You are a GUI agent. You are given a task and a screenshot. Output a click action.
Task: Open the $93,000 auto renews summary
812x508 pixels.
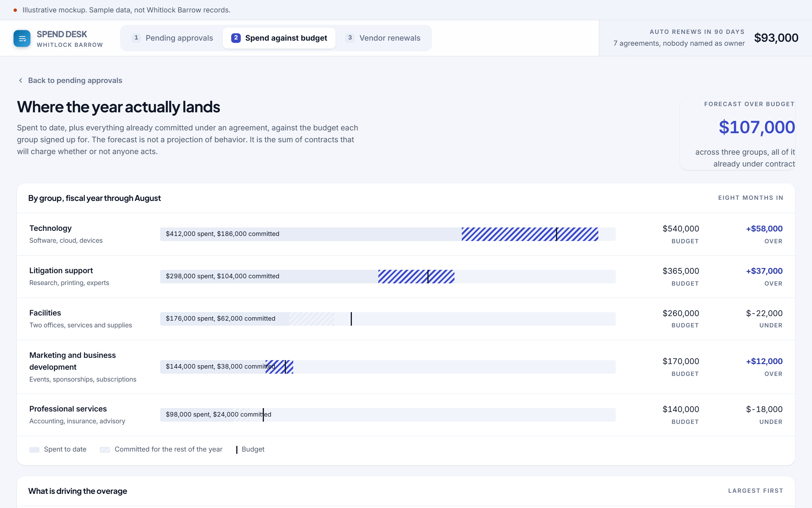click(x=706, y=38)
